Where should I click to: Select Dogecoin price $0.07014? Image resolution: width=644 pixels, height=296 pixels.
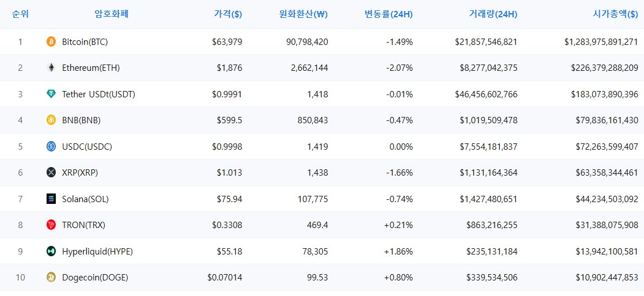[225, 278]
